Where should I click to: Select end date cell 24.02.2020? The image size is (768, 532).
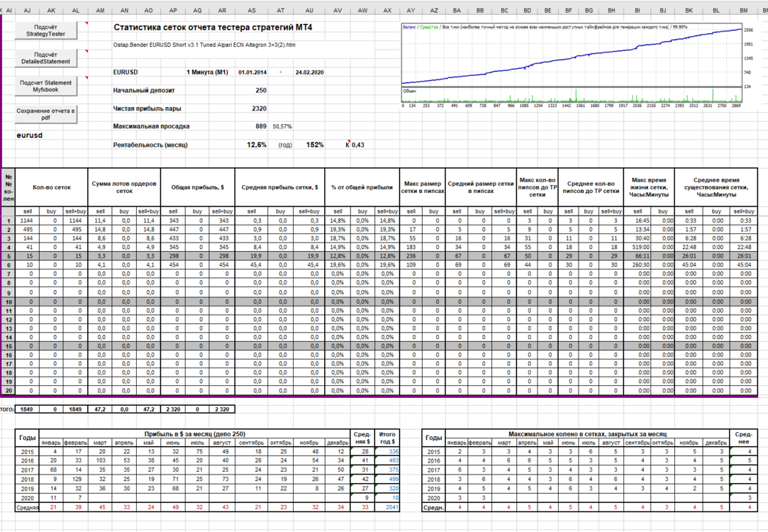[310, 72]
